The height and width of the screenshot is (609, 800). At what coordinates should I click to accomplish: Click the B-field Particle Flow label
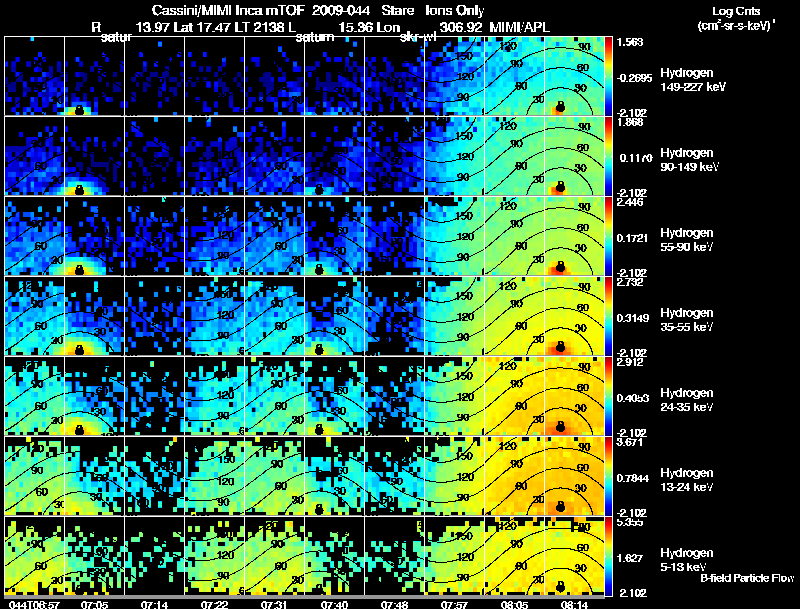[747, 578]
